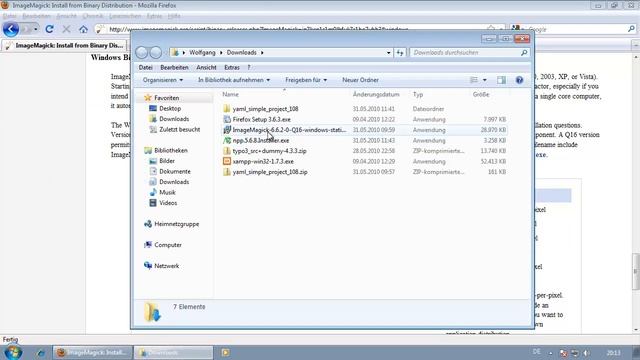Select Bibliotheken header in sidebar

click(171, 150)
